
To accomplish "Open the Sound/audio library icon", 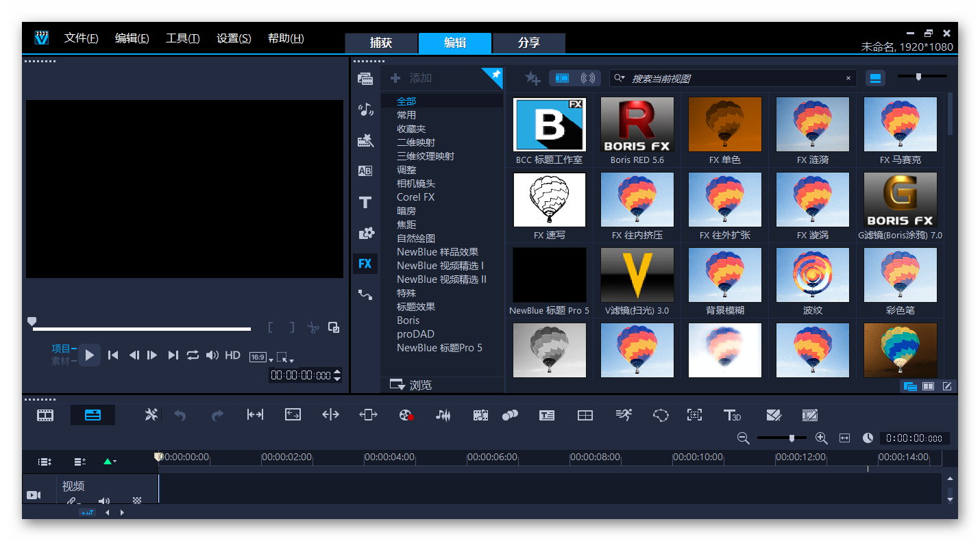I will coord(365,110).
